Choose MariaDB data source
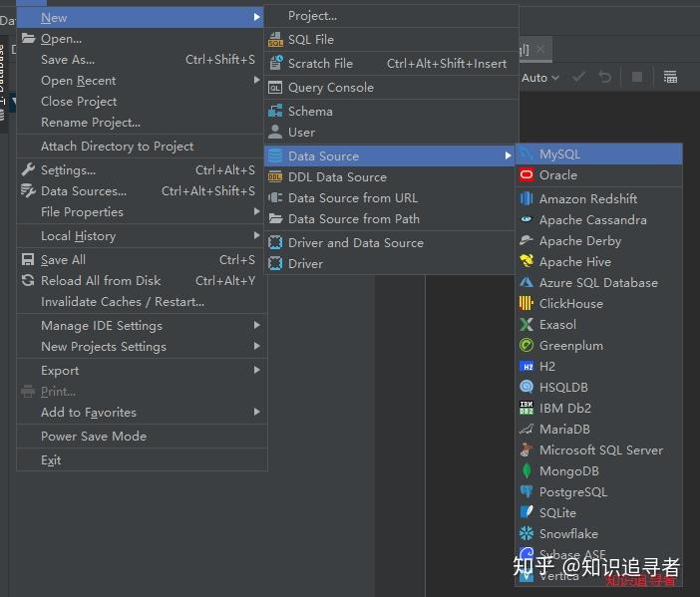 [598, 429]
